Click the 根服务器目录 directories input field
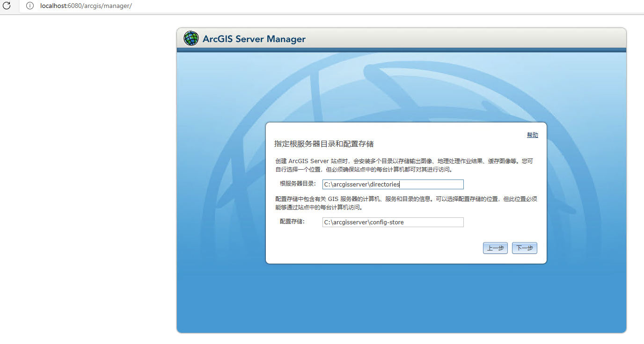Viewport: 644px width, 344px height. point(393,184)
